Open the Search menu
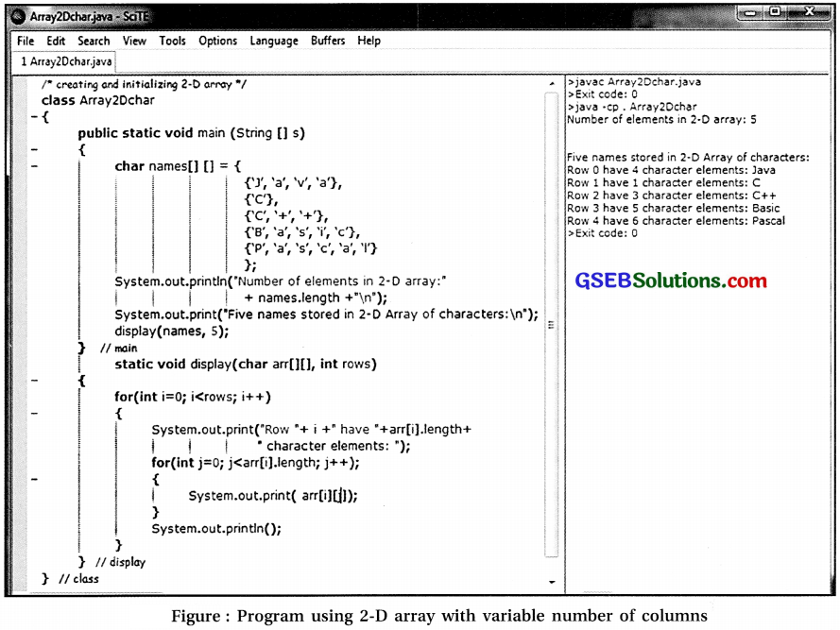Image resolution: width=840 pixels, height=630 pixels. 93,41
